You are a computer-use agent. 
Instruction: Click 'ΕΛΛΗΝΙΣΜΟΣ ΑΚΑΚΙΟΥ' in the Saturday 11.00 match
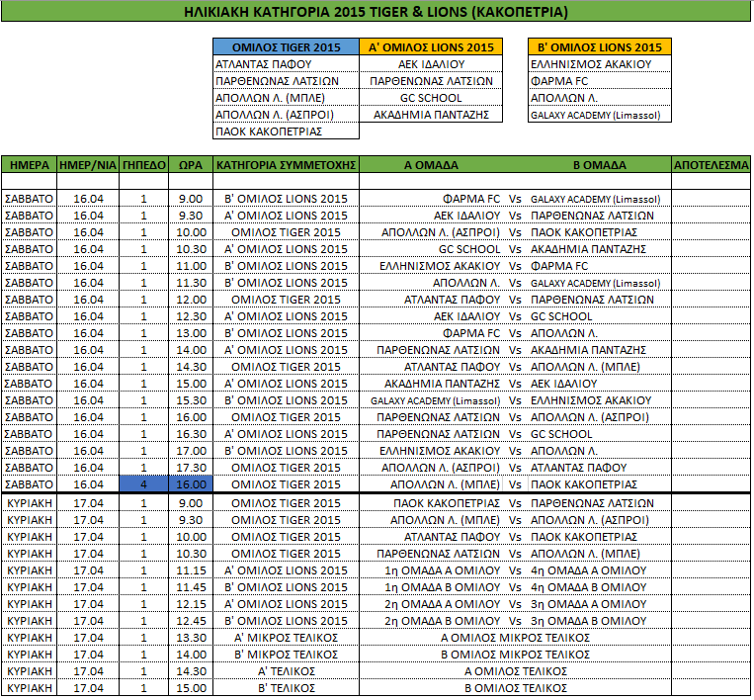coord(440,266)
